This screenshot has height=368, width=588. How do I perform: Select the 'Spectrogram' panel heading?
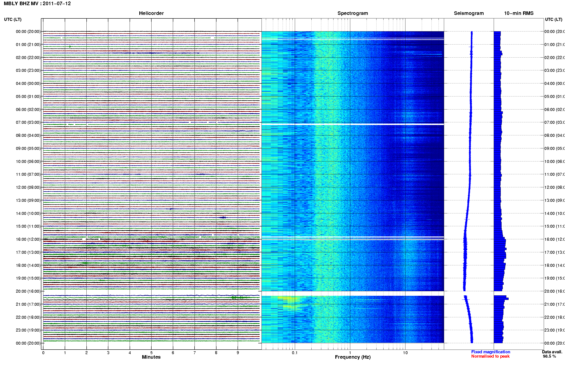click(x=353, y=13)
